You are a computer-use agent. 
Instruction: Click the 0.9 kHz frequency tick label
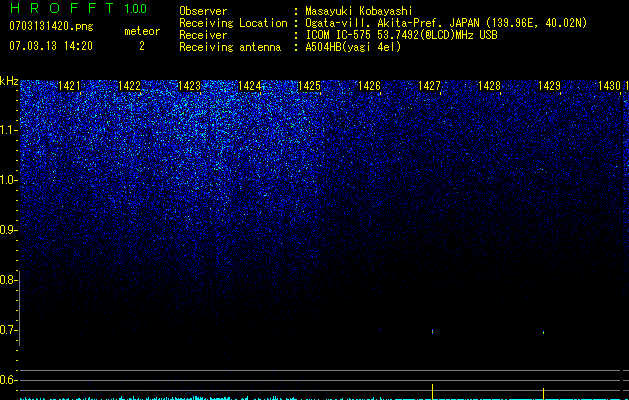click(x=7, y=230)
